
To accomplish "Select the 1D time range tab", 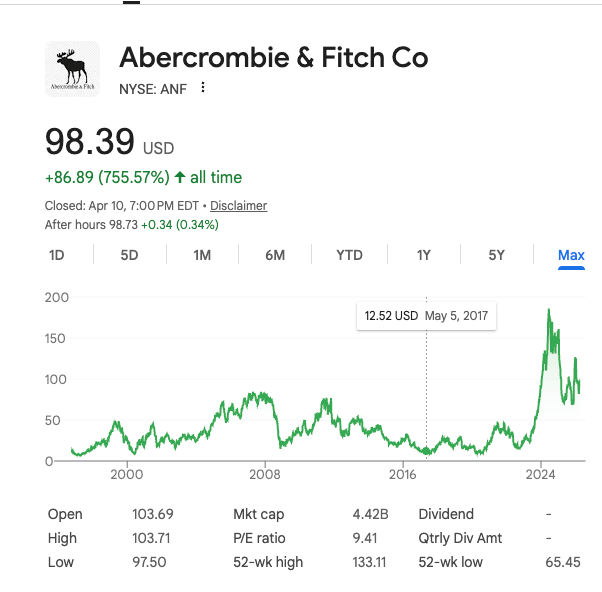I will 57,255.
